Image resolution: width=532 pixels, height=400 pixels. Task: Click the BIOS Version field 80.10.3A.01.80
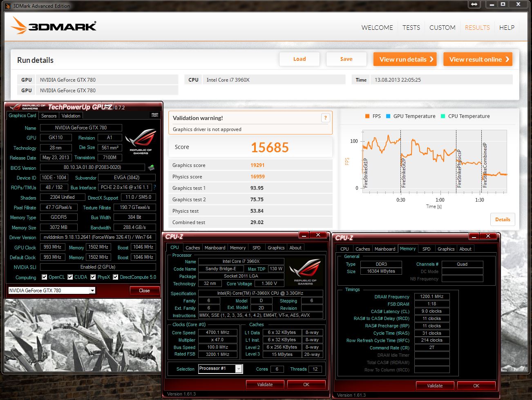click(92, 167)
